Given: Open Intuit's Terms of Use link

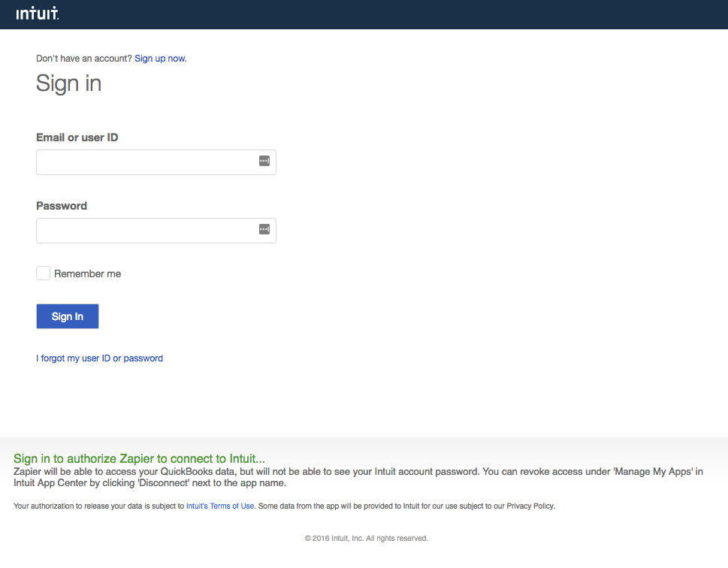Looking at the screenshot, I should click(220, 506).
